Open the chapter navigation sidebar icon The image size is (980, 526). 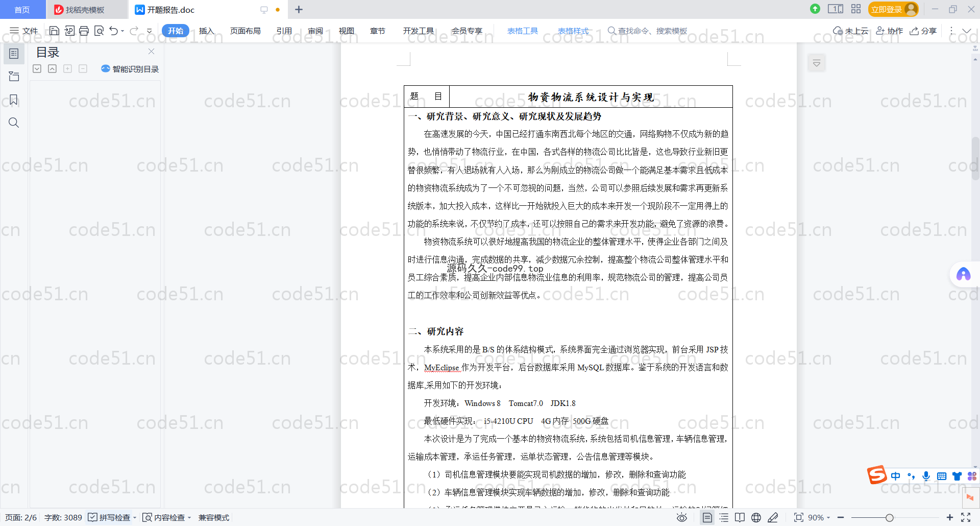click(x=14, y=77)
